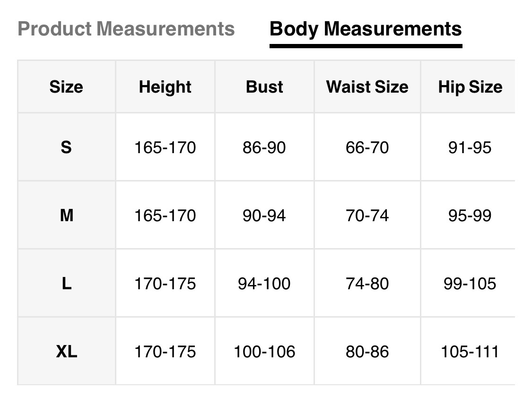This screenshot has width=532, height=406.
Task: Click the Hip Size column header
Action: 470,87
